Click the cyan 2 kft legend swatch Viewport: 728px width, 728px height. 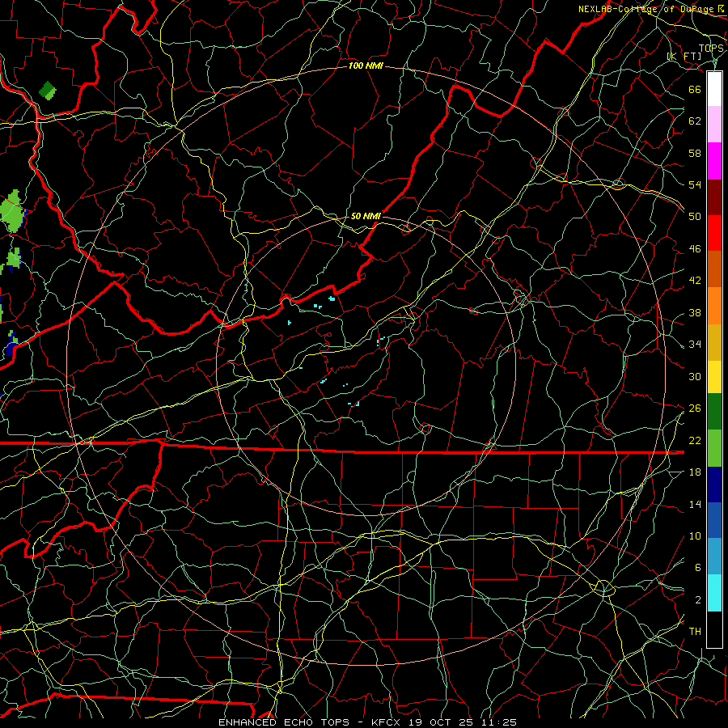pyautogui.click(x=714, y=593)
